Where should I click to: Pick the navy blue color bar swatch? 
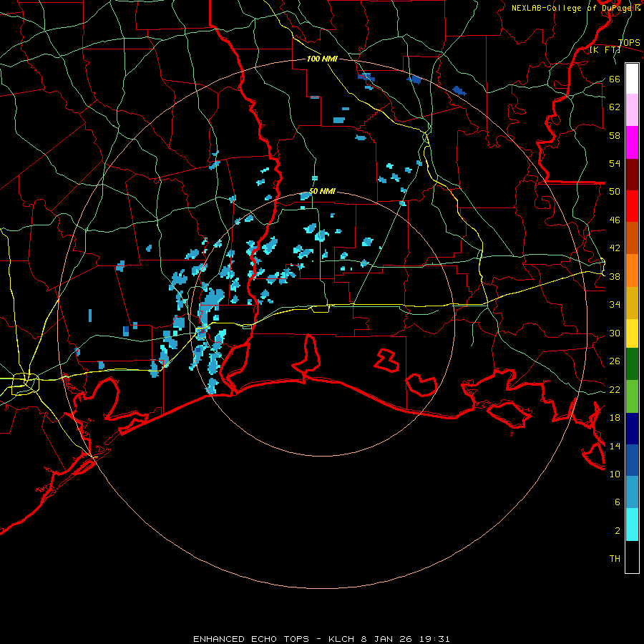click(x=632, y=429)
